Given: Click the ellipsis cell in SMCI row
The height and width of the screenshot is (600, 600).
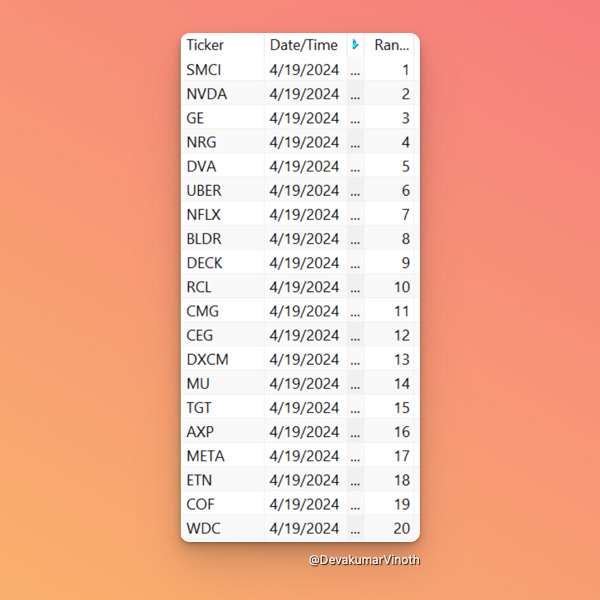Looking at the screenshot, I should coord(355,70).
